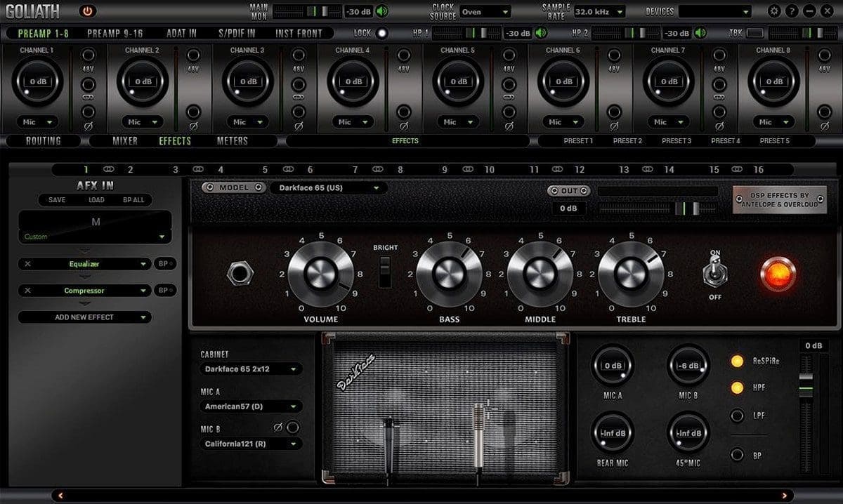Viewport: 843px width, 504px height.
Task: Link AFX channels 5 and 6
Action: coord(288,169)
